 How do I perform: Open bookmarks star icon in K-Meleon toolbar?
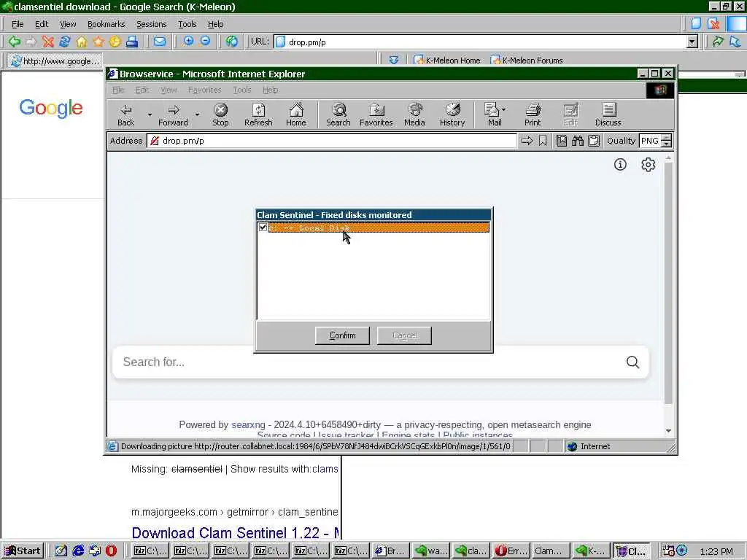(x=98, y=42)
